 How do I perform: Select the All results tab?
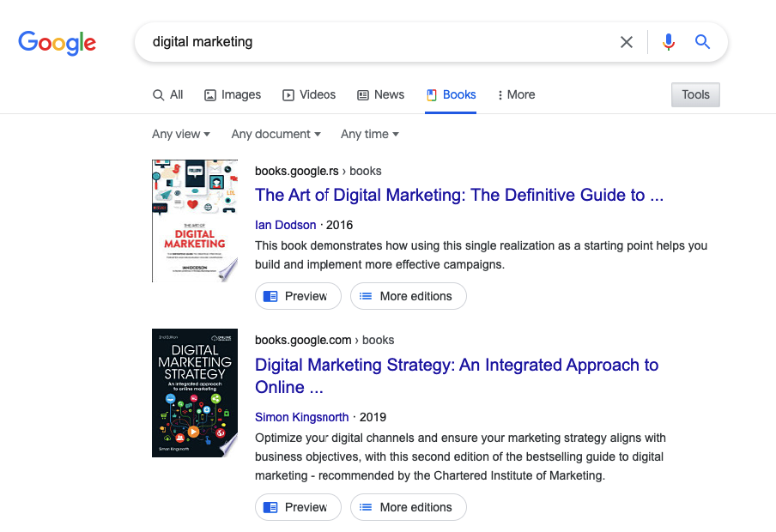pyautogui.click(x=168, y=95)
